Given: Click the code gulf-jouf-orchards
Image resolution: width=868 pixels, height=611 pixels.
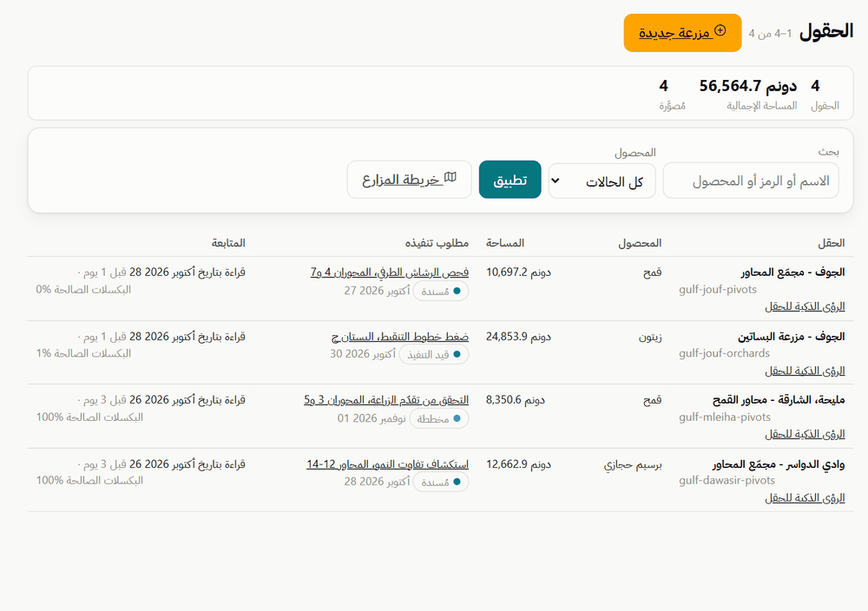Looking at the screenshot, I should click(724, 353).
